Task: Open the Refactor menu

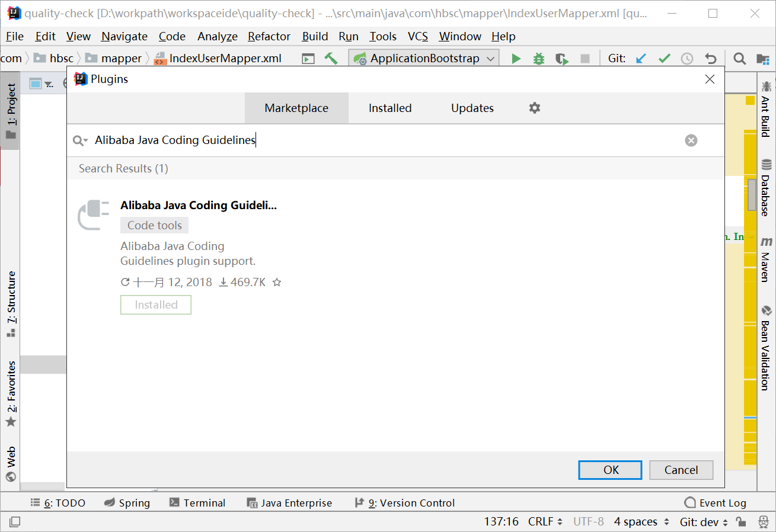Action: tap(269, 37)
